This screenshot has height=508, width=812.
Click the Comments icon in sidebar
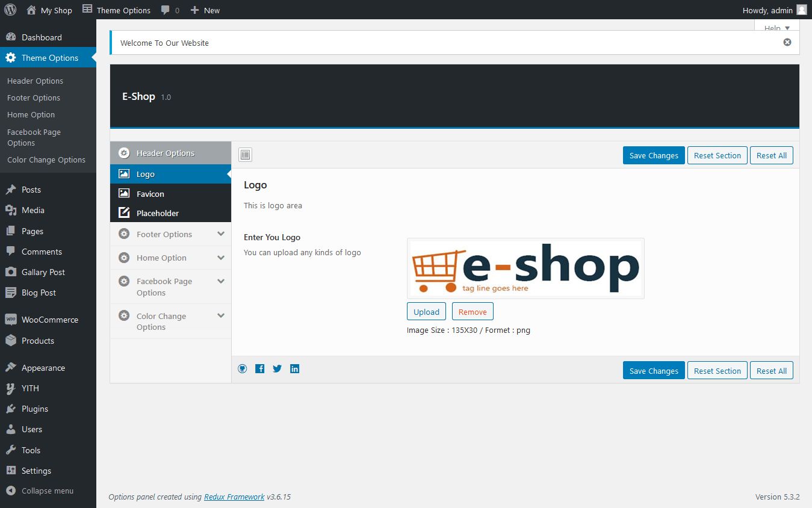[11, 252]
